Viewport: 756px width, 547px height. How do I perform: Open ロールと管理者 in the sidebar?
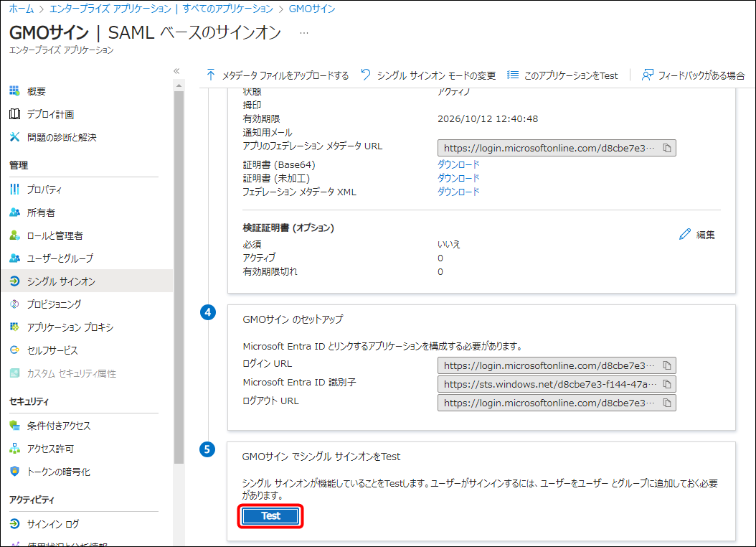(x=55, y=236)
